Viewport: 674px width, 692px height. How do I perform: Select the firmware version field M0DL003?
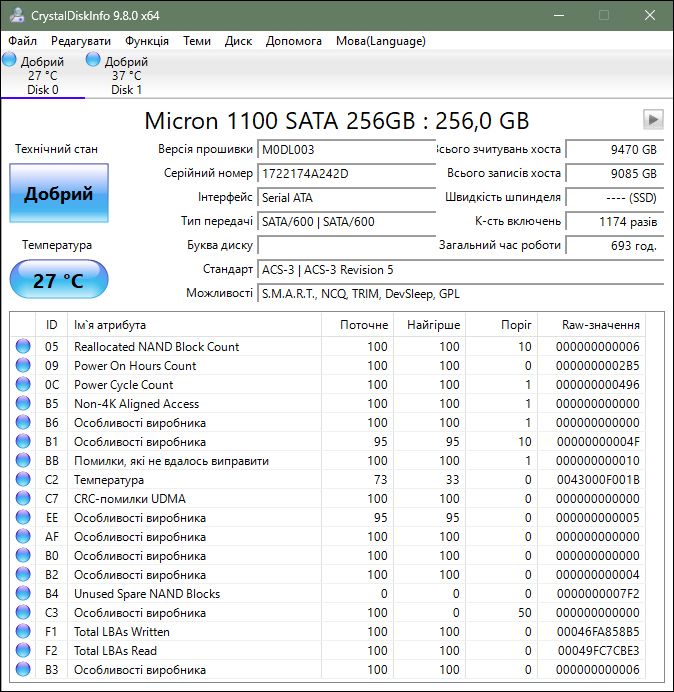pos(346,150)
